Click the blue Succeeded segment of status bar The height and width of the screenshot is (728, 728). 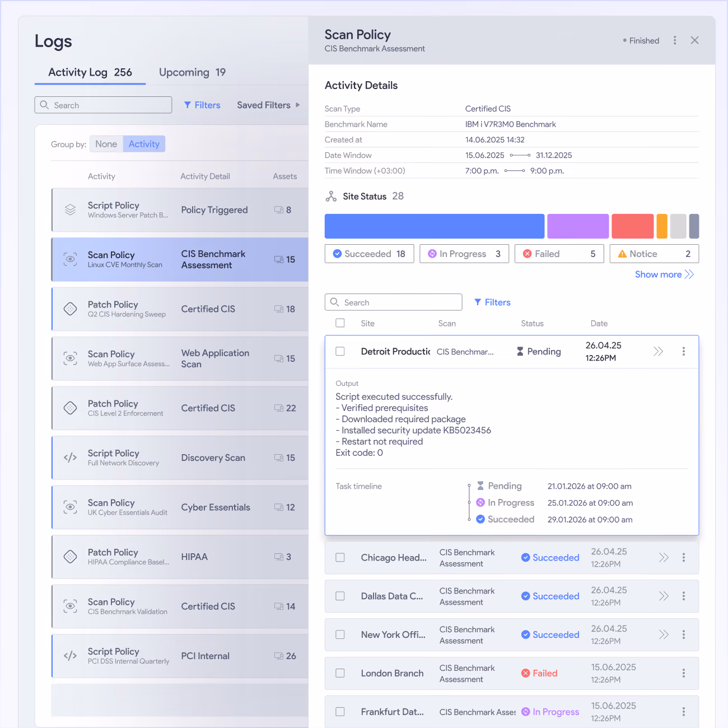click(435, 226)
